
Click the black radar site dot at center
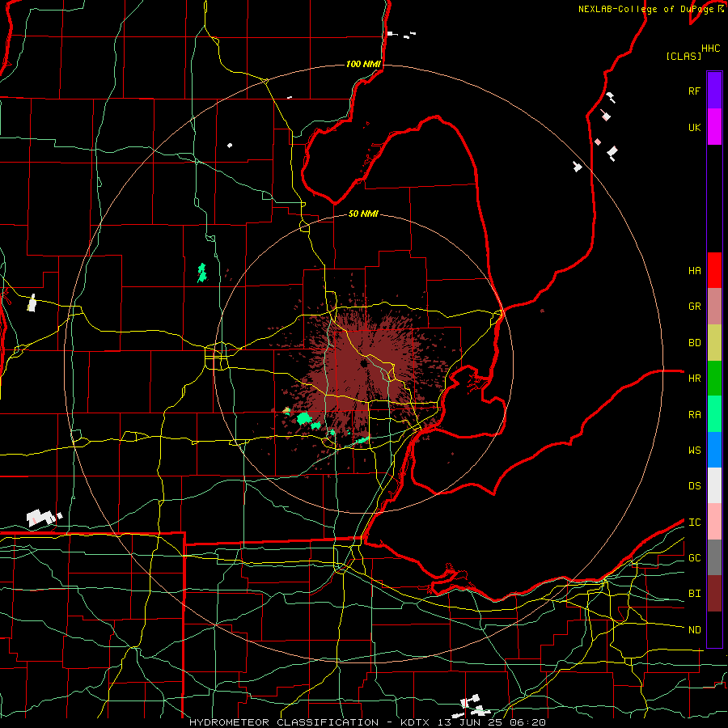tap(363, 363)
